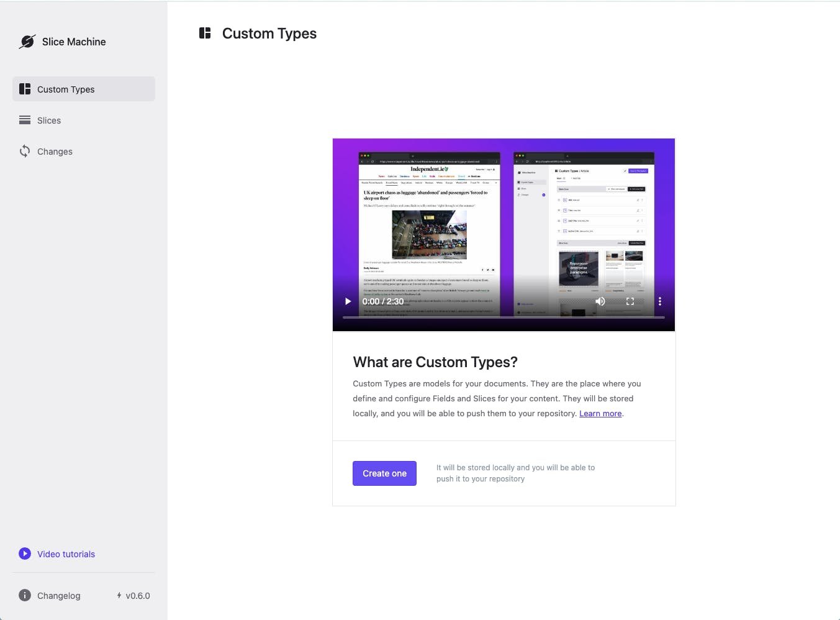This screenshot has width=840, height=620.
Task: Click the video progress bar
Action: point(503,317)
